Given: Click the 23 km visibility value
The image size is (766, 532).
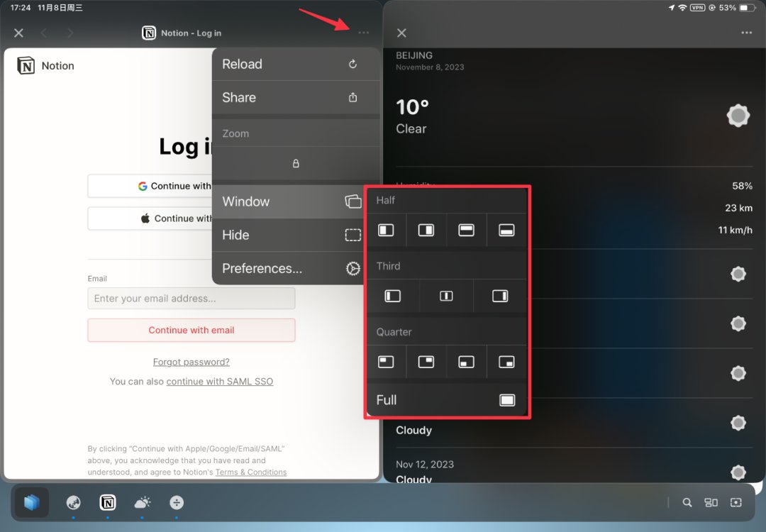Looking at the screenshot, I should (738, 208).
